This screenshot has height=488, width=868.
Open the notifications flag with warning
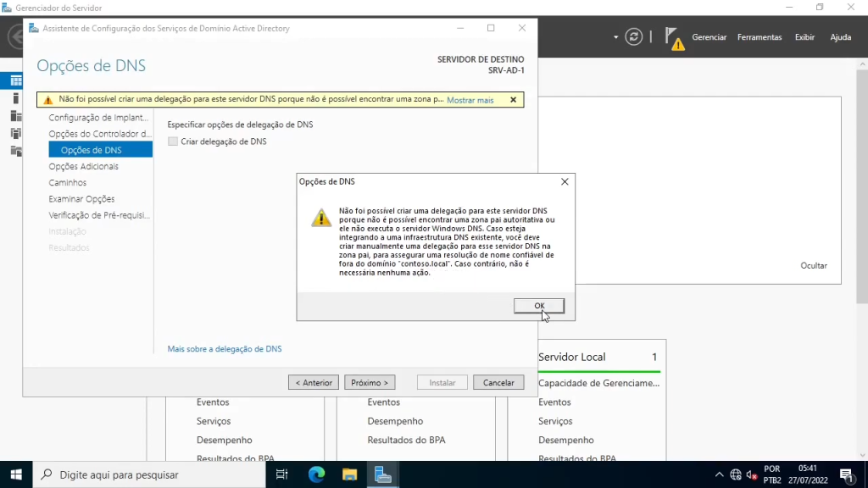(x=674, y=38)
